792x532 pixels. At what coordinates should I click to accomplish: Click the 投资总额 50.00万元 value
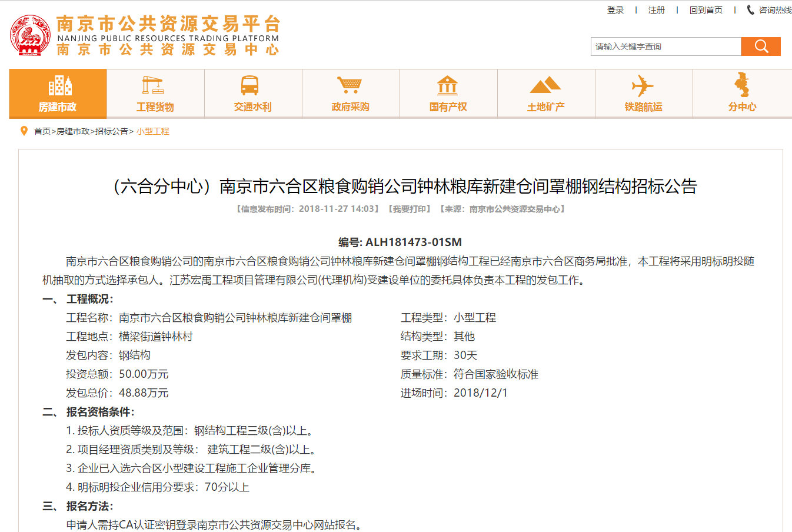(144, 374)
